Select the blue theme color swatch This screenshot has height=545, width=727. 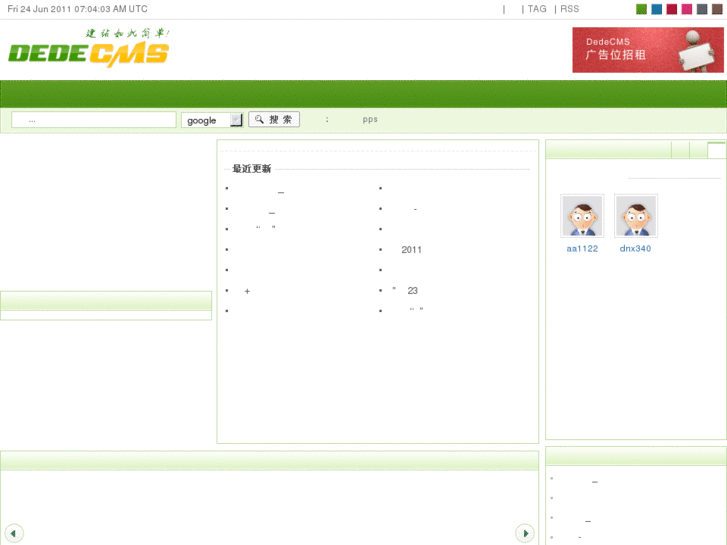(x=657, y=9)
